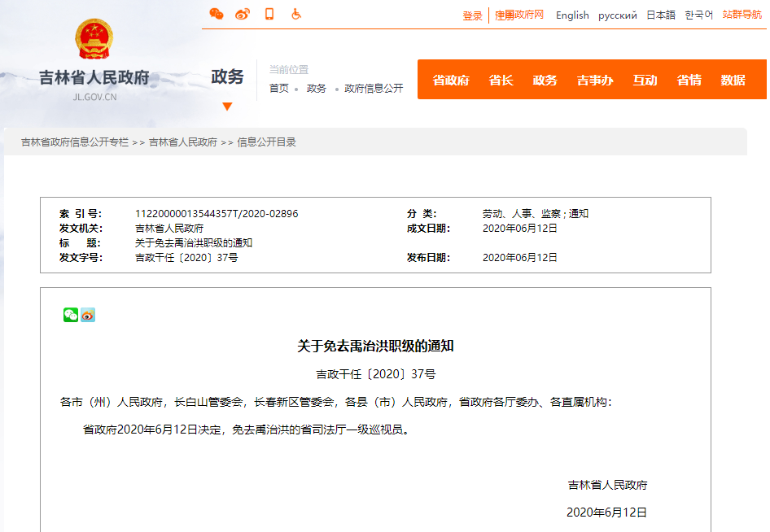
Task: Open the wheelchair accessibility icon
Action: coord(296,14)
